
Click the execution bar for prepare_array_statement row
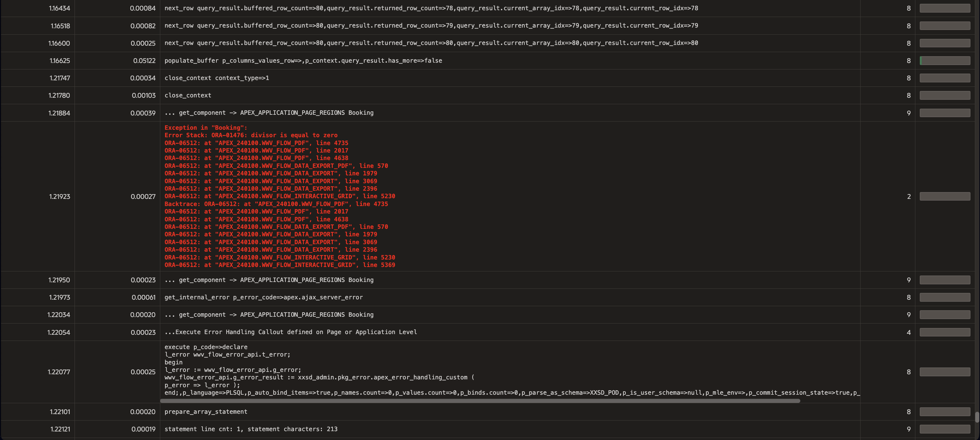[945, 411]
